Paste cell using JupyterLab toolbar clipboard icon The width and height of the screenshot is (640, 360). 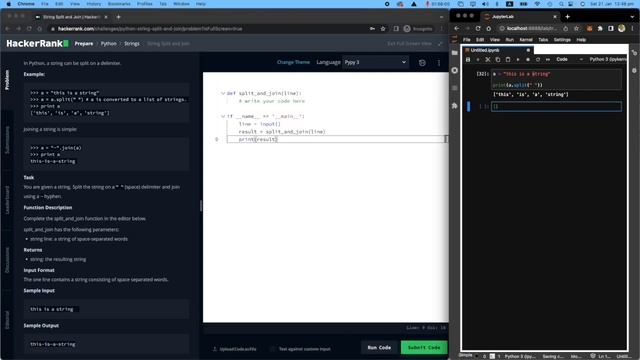[x=508, y=60]
